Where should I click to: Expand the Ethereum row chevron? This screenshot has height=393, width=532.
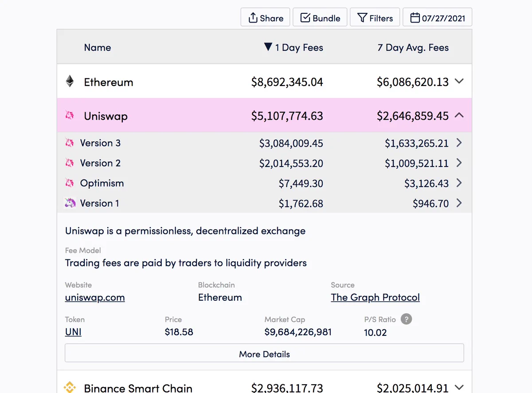point(459,81)
